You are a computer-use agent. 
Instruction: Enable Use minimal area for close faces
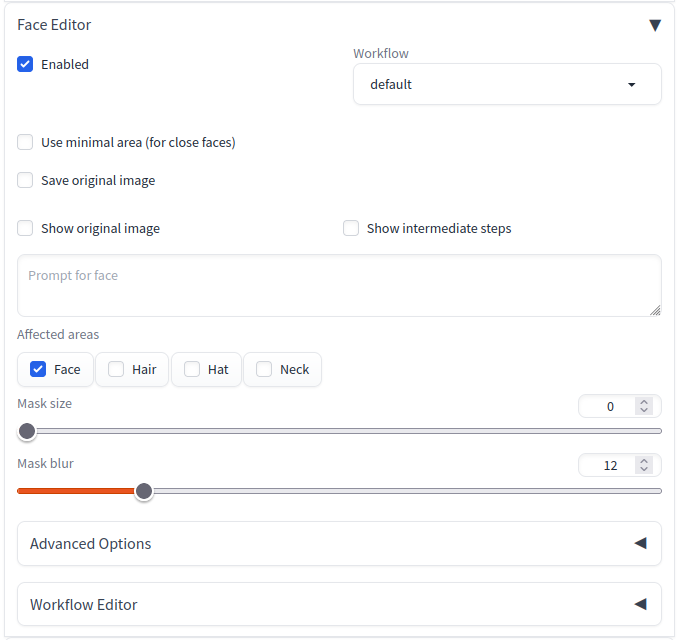pyautogui.click(x=25, y=142)
